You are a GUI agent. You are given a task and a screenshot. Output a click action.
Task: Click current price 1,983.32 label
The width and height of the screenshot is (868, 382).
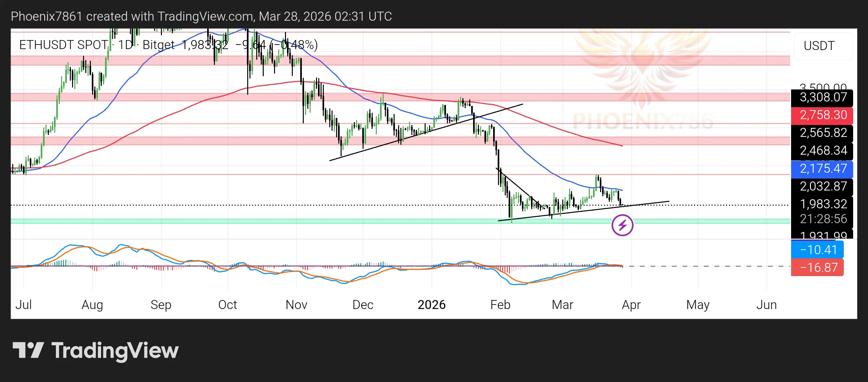821,204
